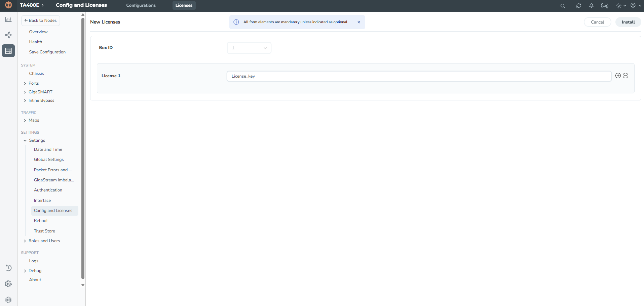Select the physical nodes inventory icon
This screenshot has height=306, width=644.
8,51
